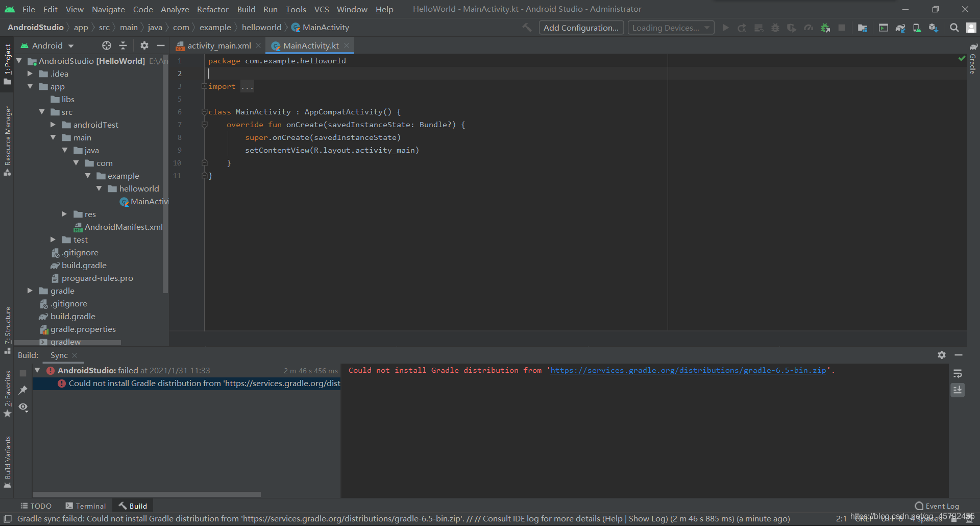Viewport: 980px width, 526px height.
Task: Hide the Project panel with minus icon
Action: 160,45
